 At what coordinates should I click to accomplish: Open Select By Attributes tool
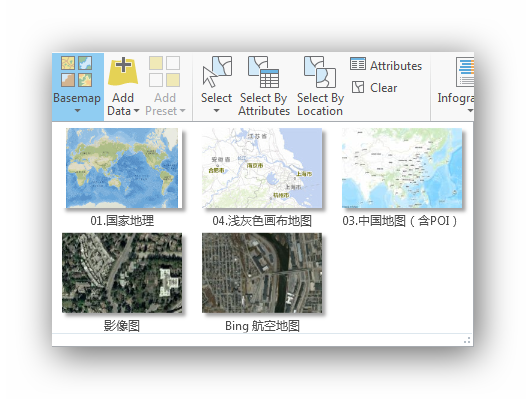(x=264, y=86)
